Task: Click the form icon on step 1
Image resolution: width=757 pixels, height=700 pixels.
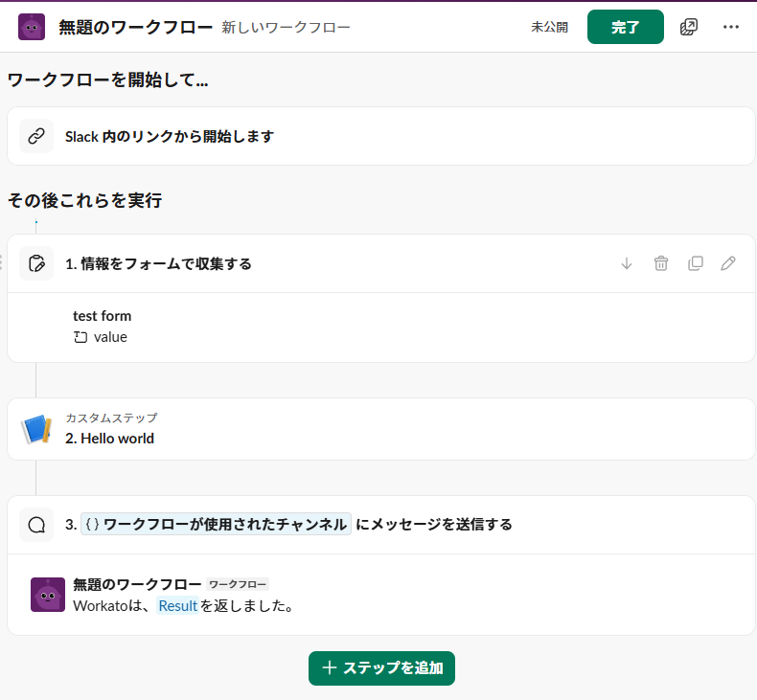Action: pos(36,263)
